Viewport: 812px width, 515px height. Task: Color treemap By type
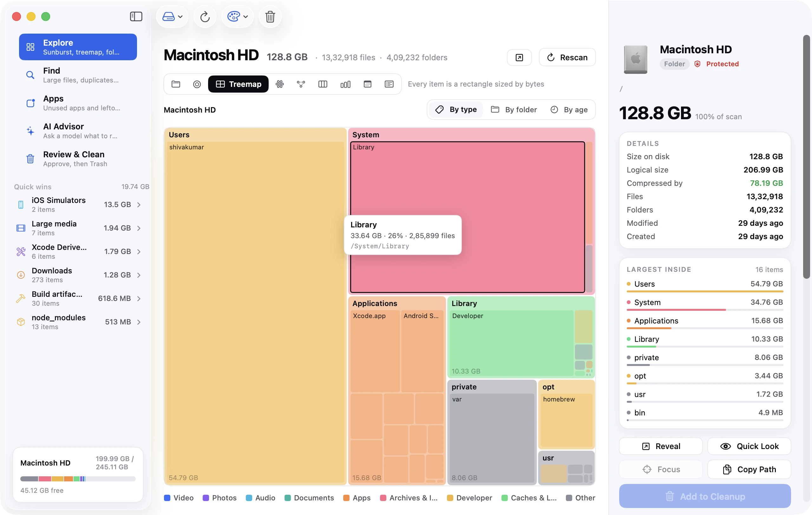[456, 109]
